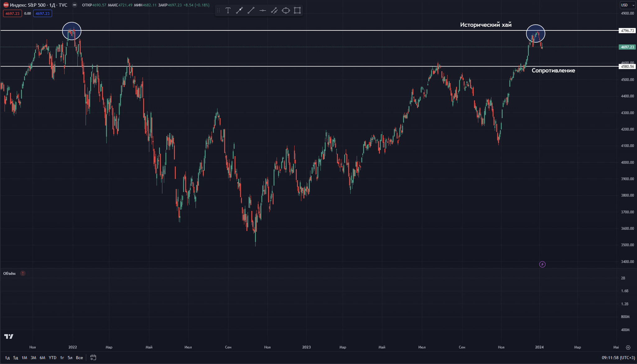Open the go-to-date calendar icon
Image resolution: width=637 pixels, height=364 pixels.
click(x=93, y=357)
